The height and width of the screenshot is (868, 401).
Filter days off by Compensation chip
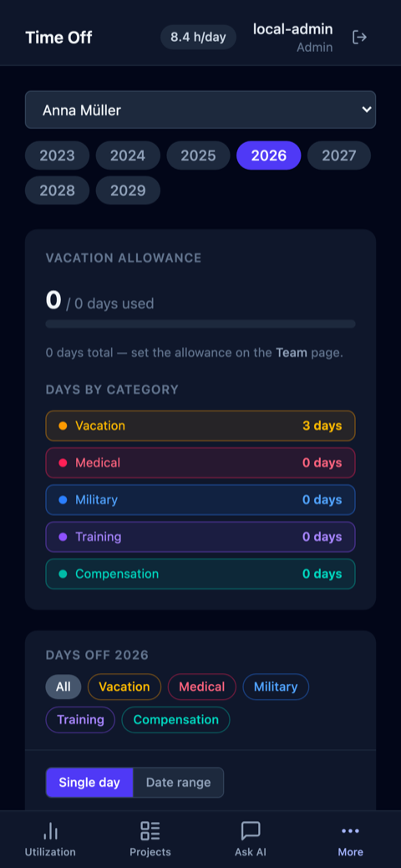176,720
